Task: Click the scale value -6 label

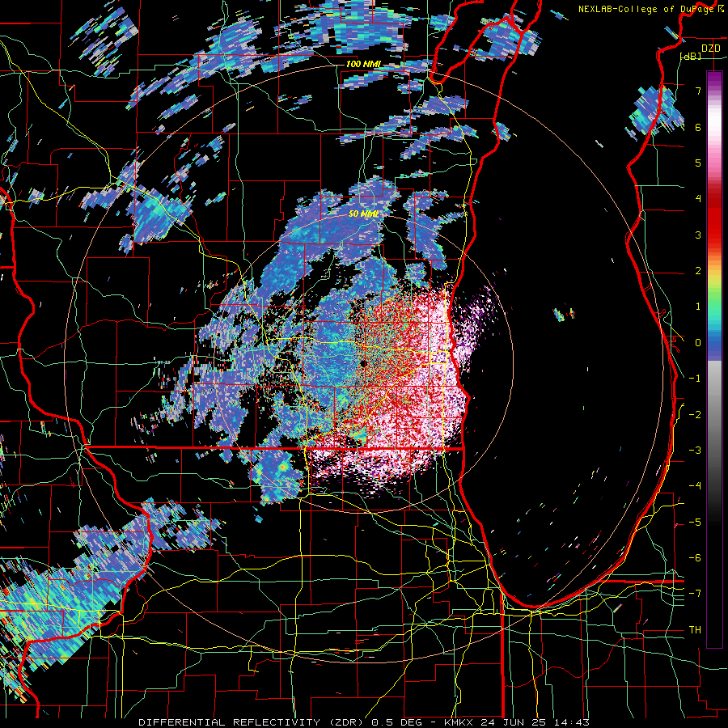Action: (x=695, y=558)
